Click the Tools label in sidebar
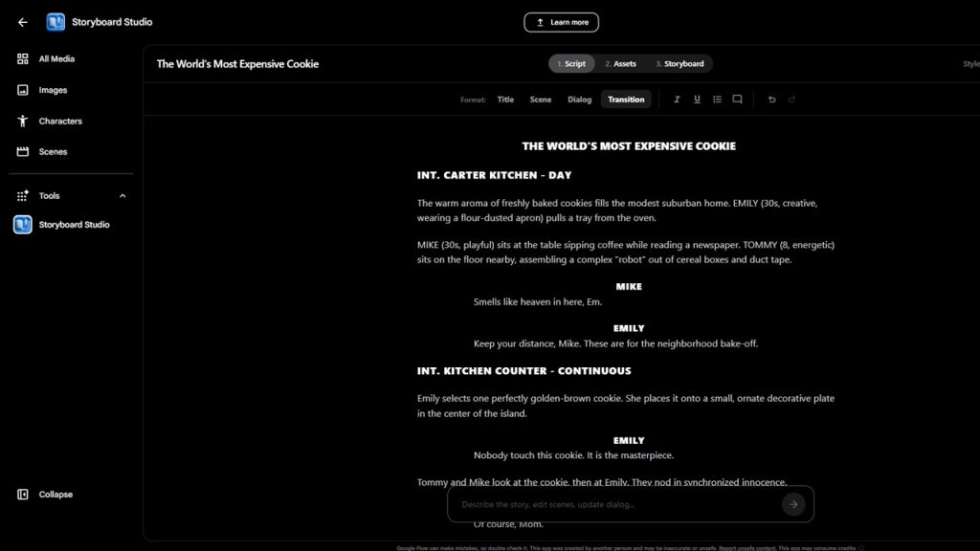 tap(50, 195)
